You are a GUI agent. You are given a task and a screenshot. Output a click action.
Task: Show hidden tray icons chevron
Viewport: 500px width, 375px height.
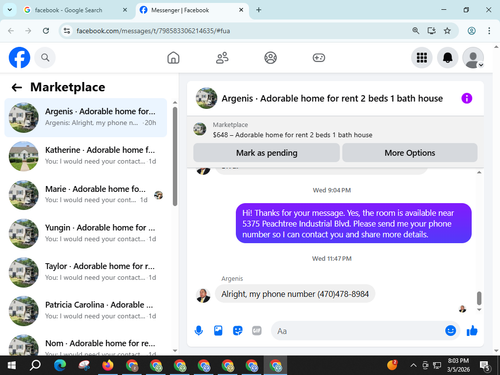[413, 365]
